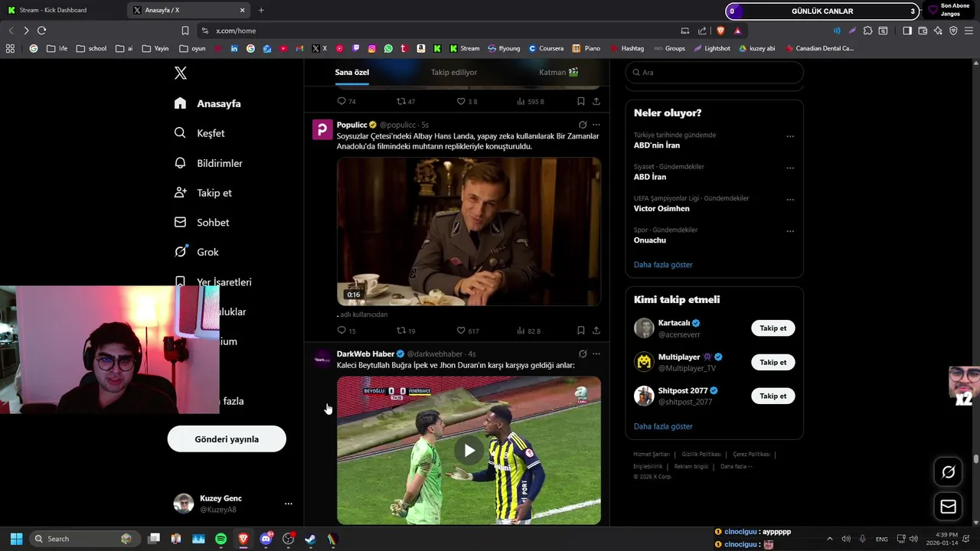
Task: Follow Kartacalı with Takip et
Action: point(773,328)
